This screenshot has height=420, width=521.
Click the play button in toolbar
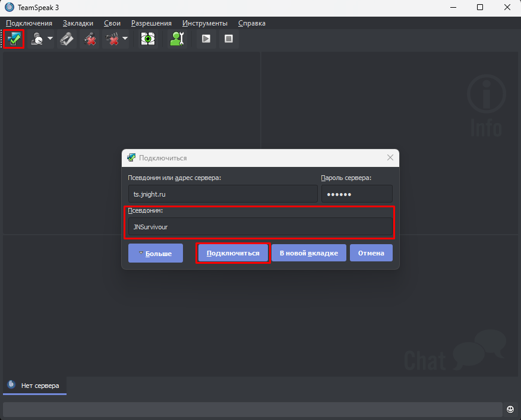click(206, 39)
